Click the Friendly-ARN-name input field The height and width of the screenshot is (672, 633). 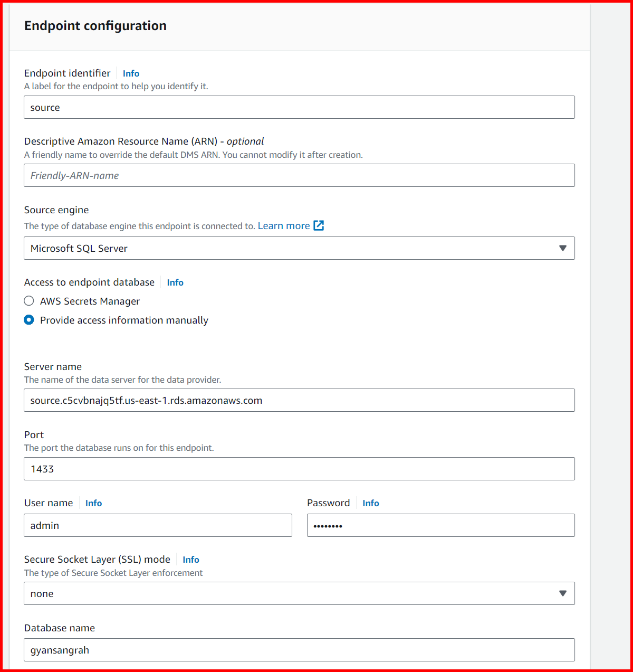(x=299, y=175)
